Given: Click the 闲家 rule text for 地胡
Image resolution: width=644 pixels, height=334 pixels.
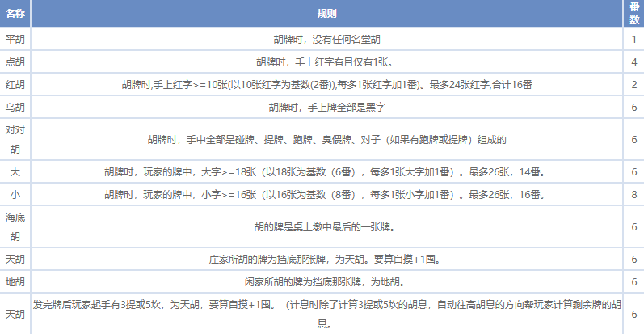Looking at the screenshot, I should (x=327, y=282).
